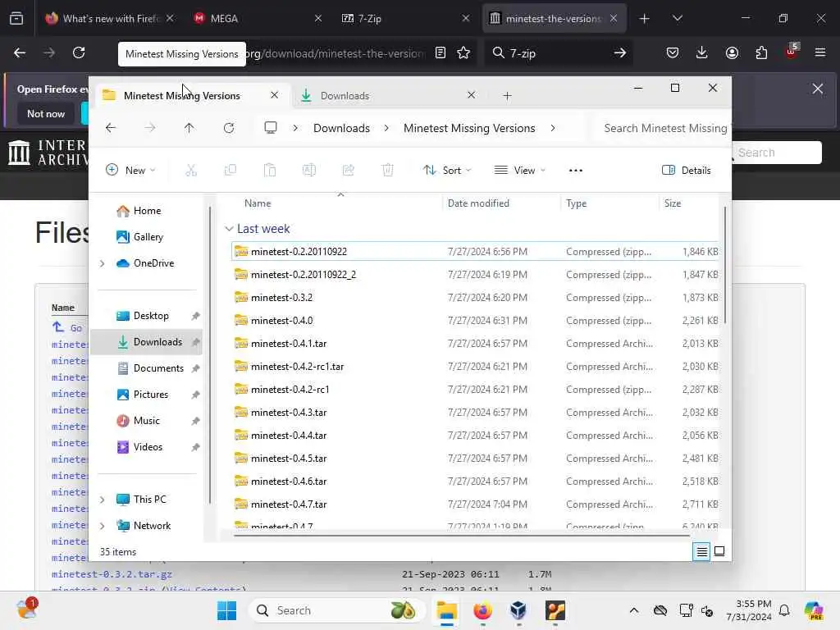Screen dimensions: 840x630
Task: Open the notifications bell in system tray
Action: [784, 610]
